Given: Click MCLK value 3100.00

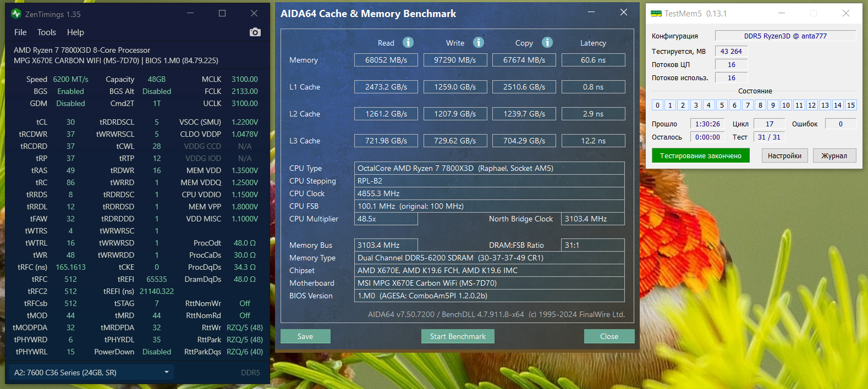Looking at the screenshot, I should [245, 79].
